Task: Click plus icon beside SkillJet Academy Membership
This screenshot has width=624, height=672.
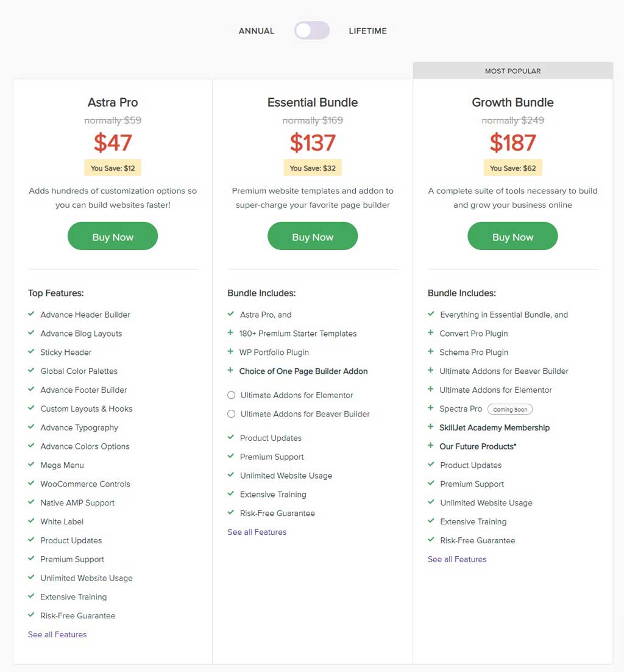Action: tap(430, 427)
